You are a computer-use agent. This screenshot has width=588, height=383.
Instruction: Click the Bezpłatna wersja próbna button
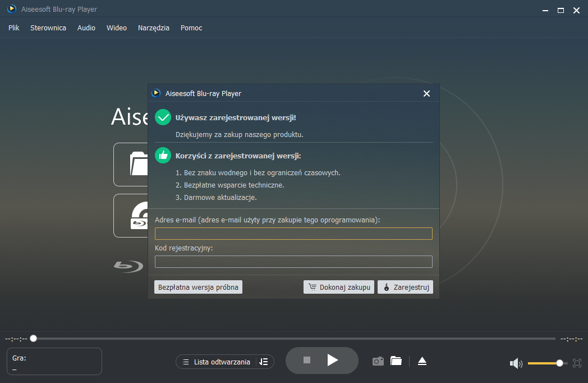(x=198, y=288)
